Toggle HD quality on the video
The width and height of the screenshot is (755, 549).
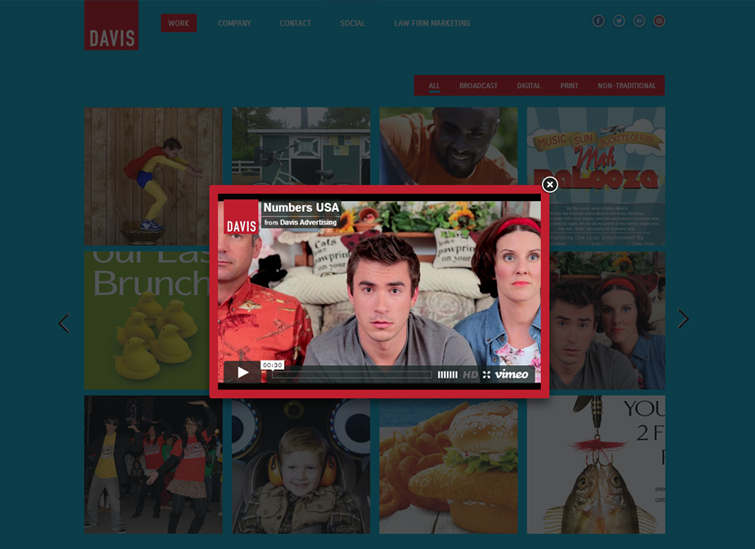click(x=469, y=375)
